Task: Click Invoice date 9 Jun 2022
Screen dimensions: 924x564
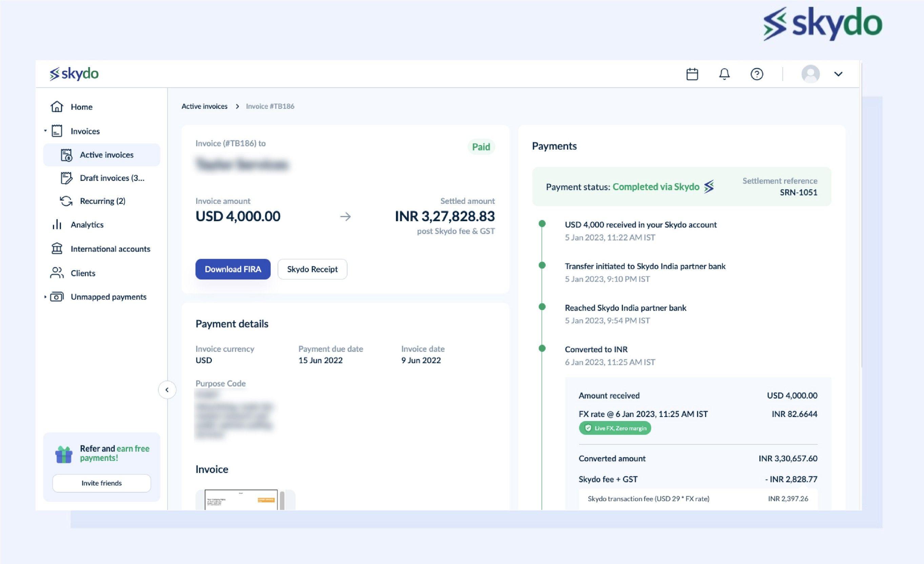Action: coord(421,360)
